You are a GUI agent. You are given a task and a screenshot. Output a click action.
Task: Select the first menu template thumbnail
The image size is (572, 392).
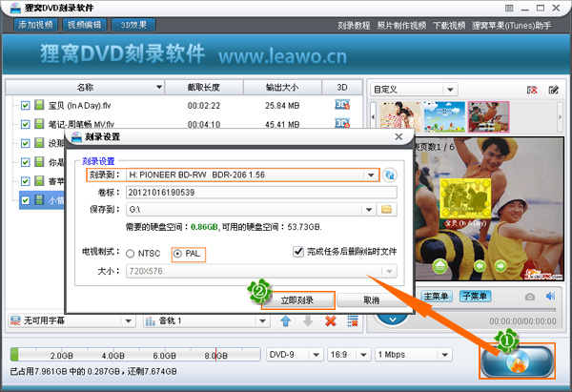[400, 116]
